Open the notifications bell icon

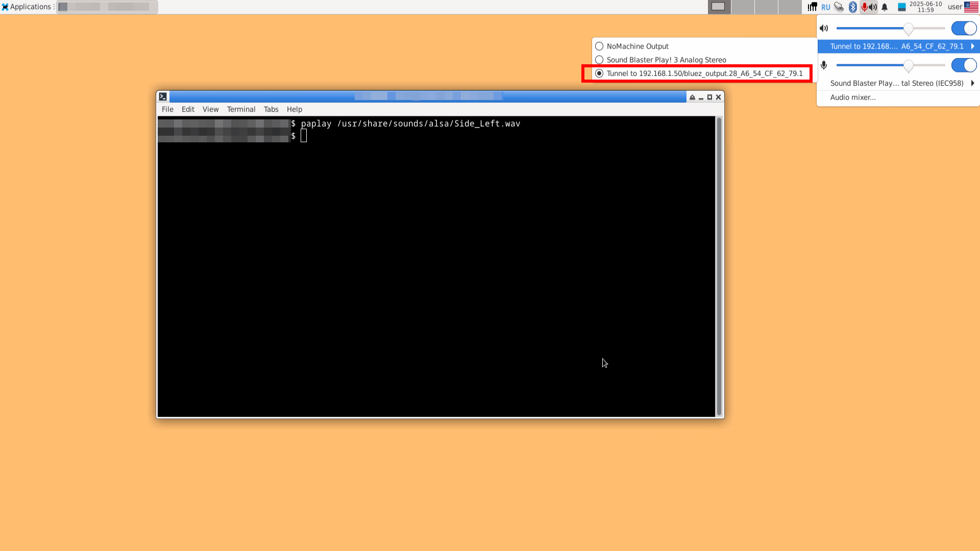coord(885,7)
